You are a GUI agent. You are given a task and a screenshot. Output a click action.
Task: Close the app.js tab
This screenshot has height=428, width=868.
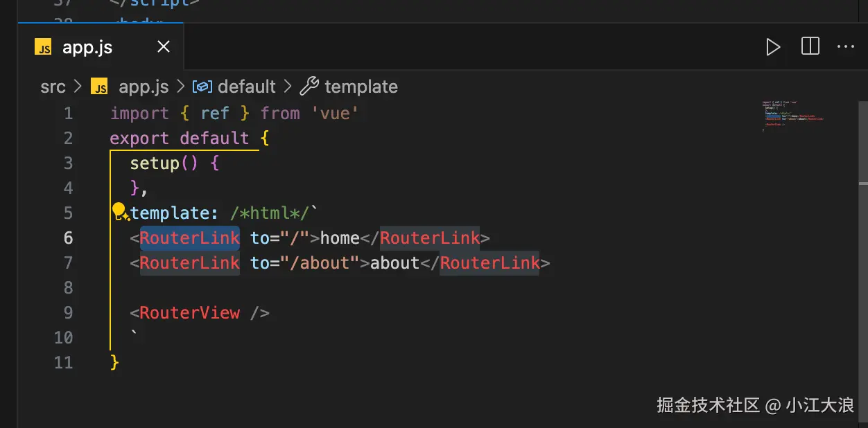coord(164,47)
